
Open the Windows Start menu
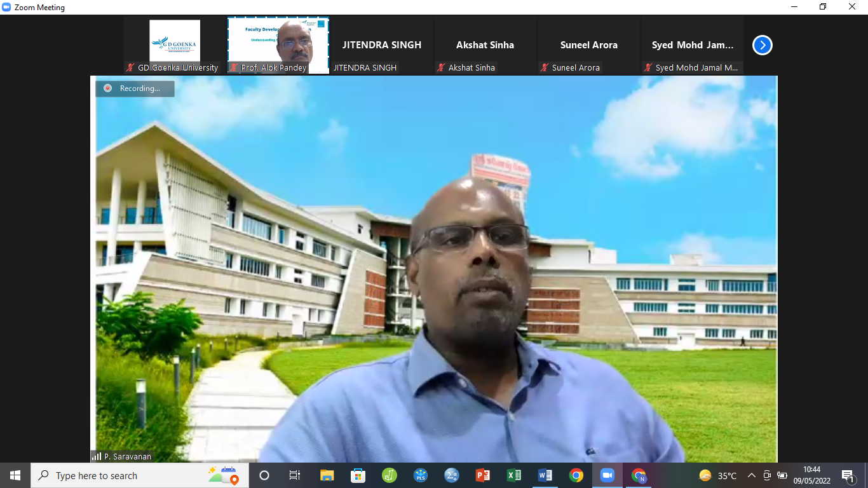[x=15, y=475]
